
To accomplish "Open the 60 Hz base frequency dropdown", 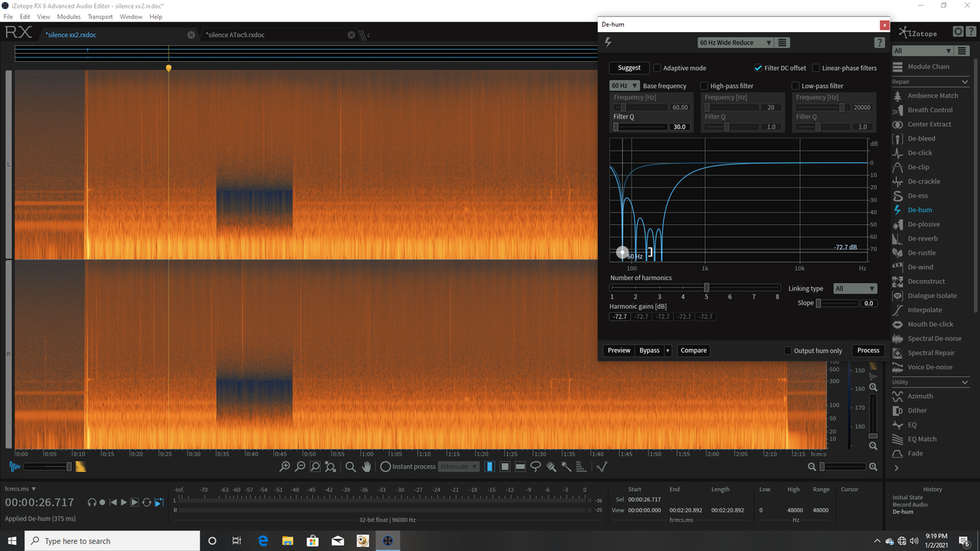I will tap(624, 86).
